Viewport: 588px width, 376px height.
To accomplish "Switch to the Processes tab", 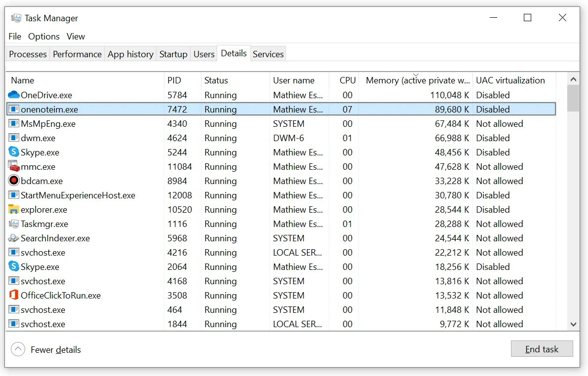I will click(x=28, y=54).
